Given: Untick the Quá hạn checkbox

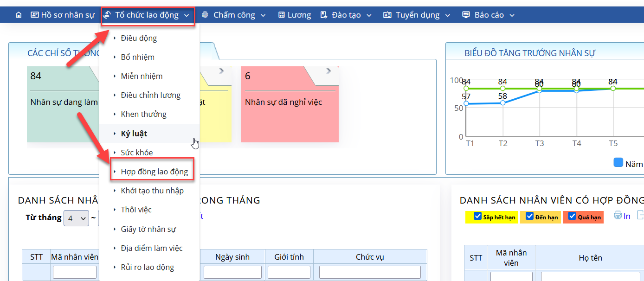Looking at the screenshot, I should [x=572, y=216].
